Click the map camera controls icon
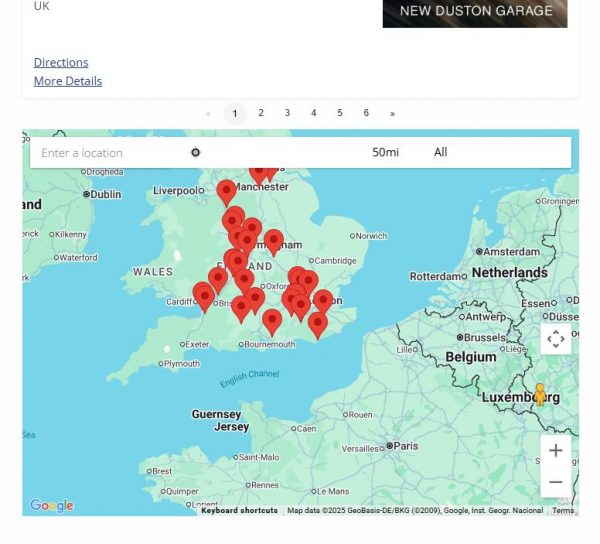This screenshot has width=600, height=544. pyautogui.click(x=556, y=339)
